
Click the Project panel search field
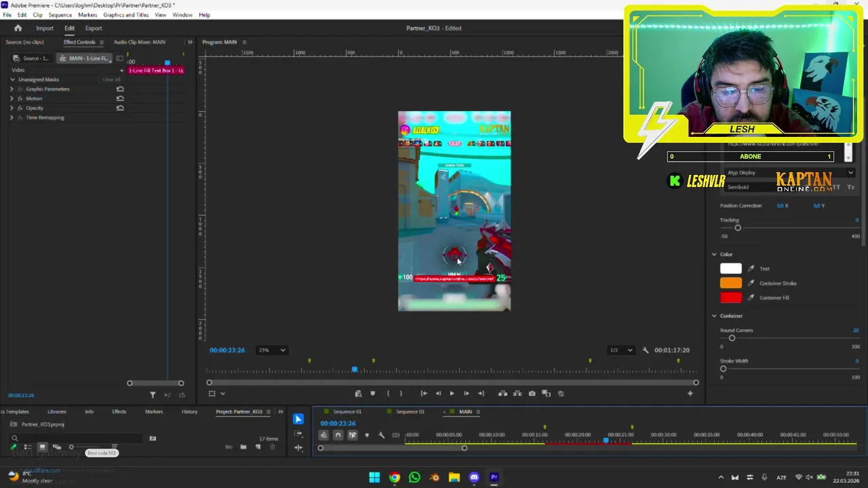pyautogui.click(x=76, y=438)
